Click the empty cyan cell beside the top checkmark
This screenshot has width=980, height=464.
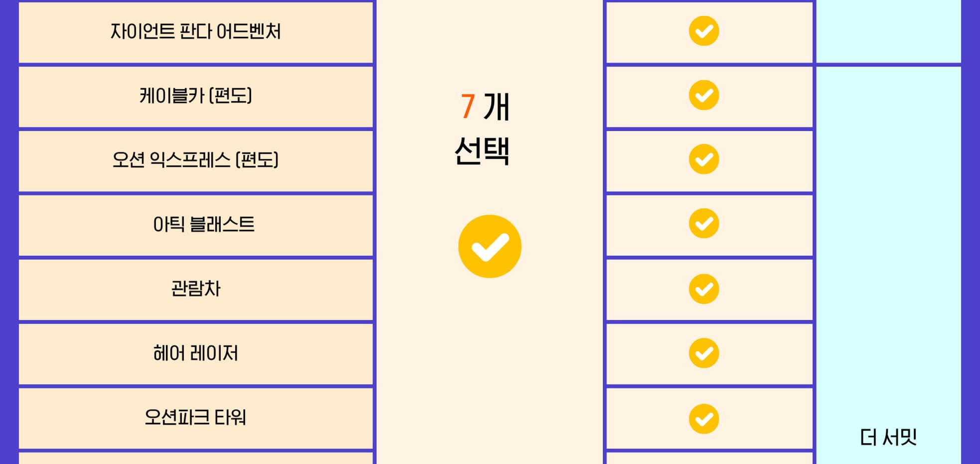pyautogui.click(x=888, y=32)
